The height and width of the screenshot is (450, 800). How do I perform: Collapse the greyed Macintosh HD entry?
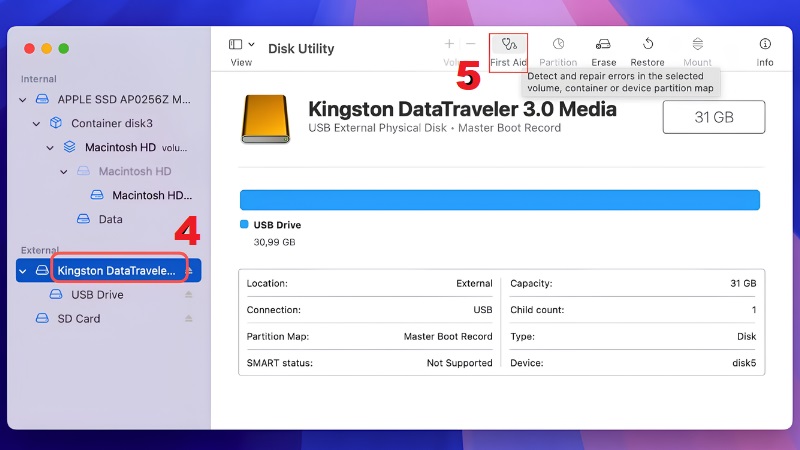tap(64, 172)
